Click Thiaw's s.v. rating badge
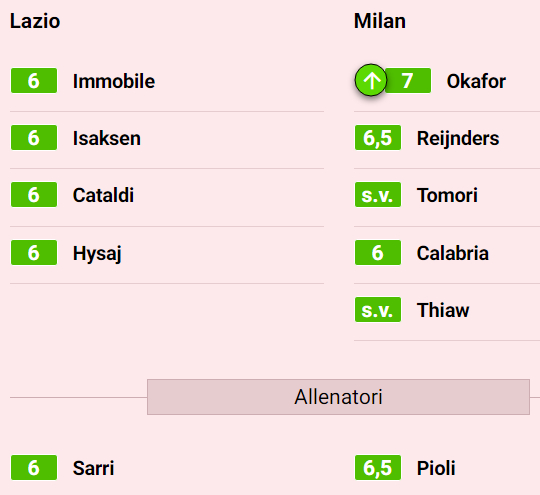This screenshot has height=495, width=540. click(x=378, y=310)
